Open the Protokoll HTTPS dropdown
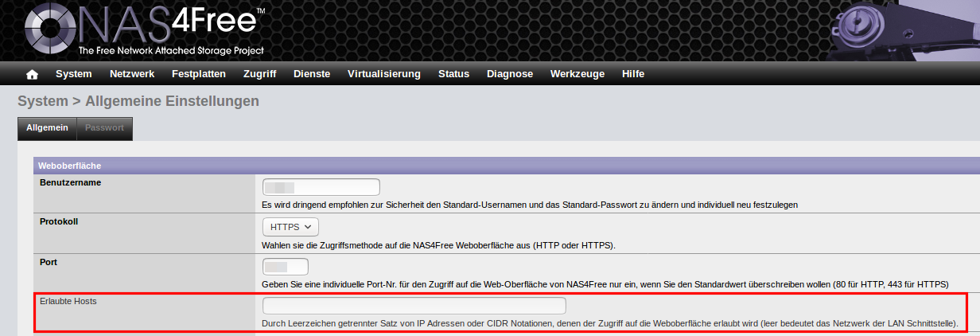980x336 pixels. tap(290, 227)
